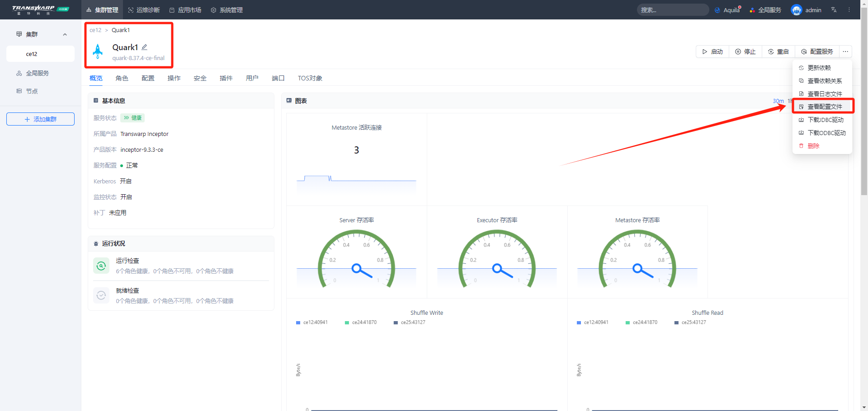Viewport: 868px width, 411px height.
Task: Click the 配置服务 button
Action: (x=817, y=51)
